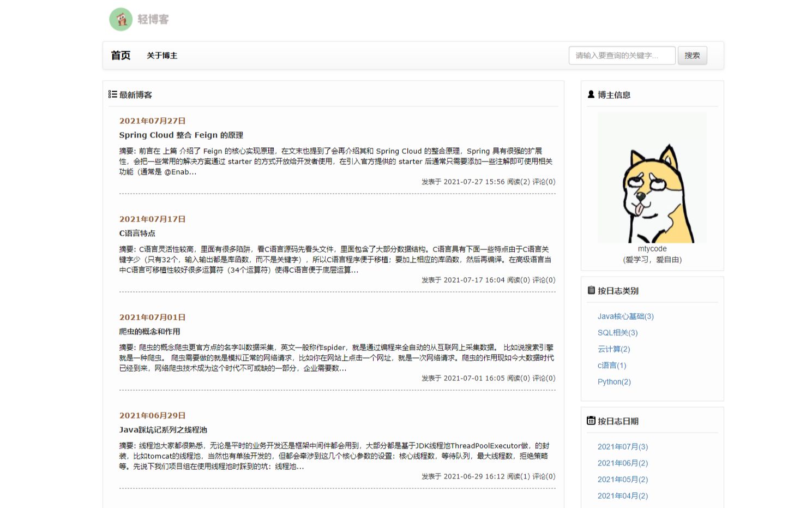
Task: Filter posts by 2021年06月(2)
Action: [623, 463]
